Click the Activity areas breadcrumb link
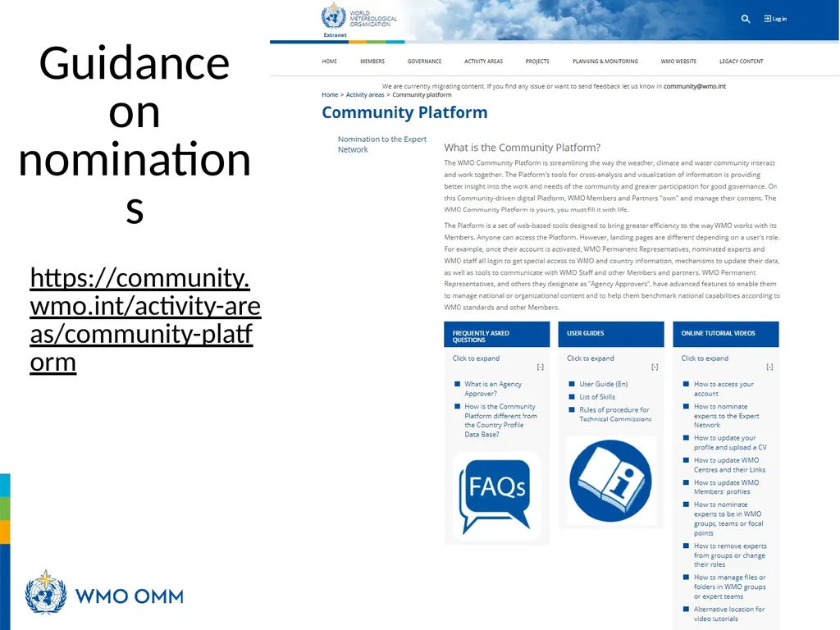 365,95
